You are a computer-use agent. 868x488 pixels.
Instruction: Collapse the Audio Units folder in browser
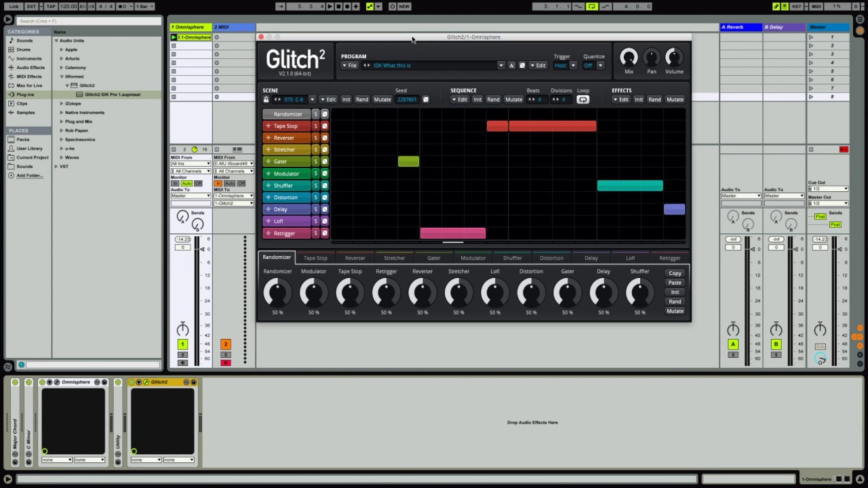(x=56, y=41)
